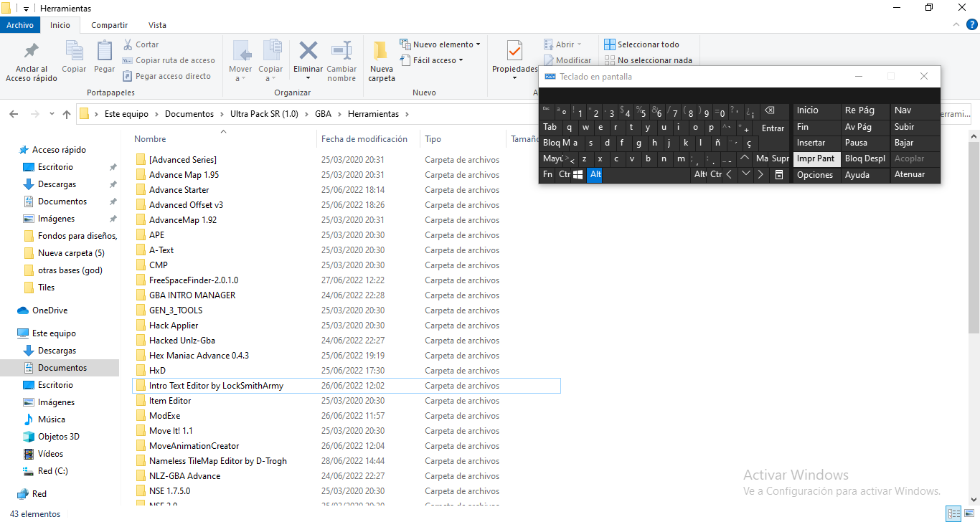Click the Cambiar nombre icon
980x522 pixels.
[341, 51]
